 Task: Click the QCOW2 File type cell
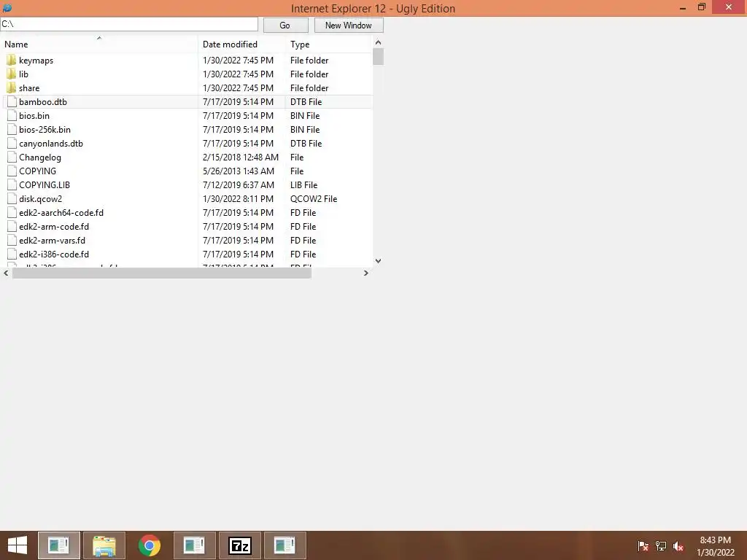[x=314, y=198]
